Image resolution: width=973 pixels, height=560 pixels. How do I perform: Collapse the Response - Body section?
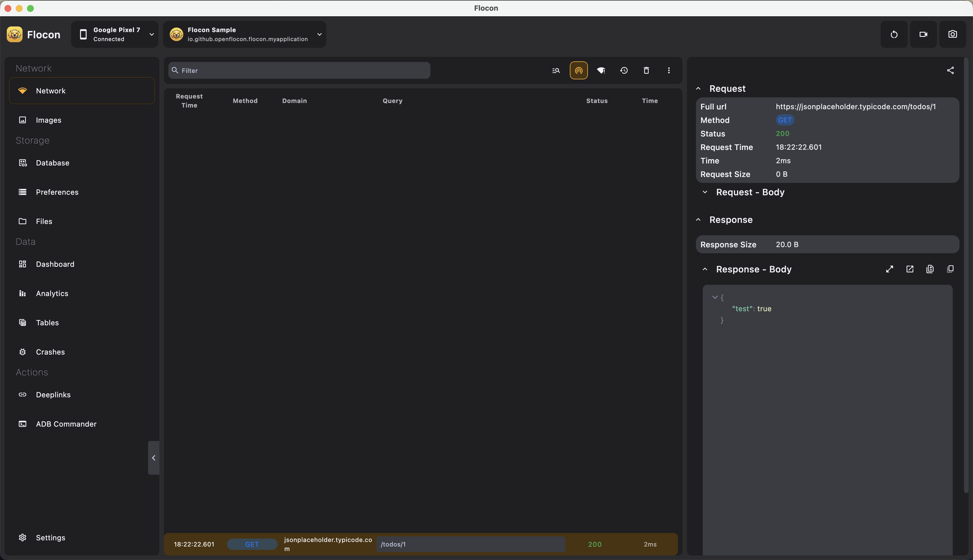tap(705, 269)
